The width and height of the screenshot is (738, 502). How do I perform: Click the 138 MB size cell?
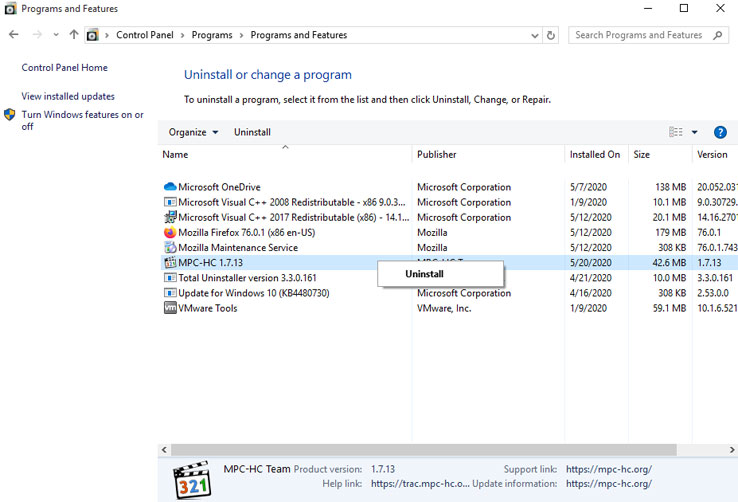tap(671, 187)
